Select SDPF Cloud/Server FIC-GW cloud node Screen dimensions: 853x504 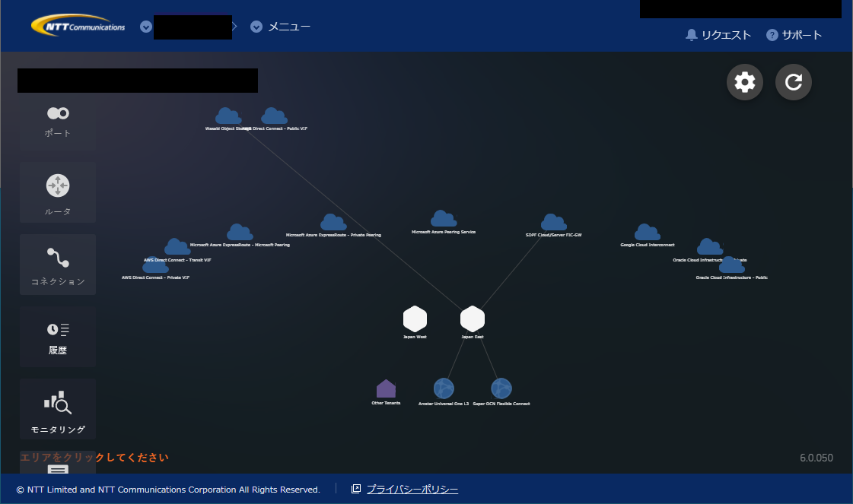(554, 223)
